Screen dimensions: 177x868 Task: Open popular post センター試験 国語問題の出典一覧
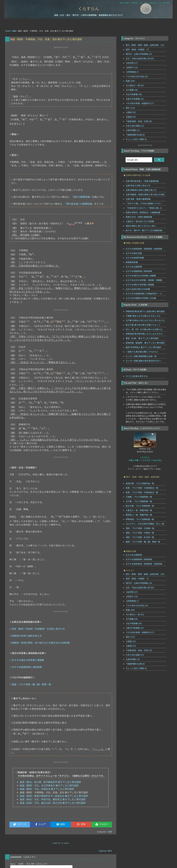[141, 356]
